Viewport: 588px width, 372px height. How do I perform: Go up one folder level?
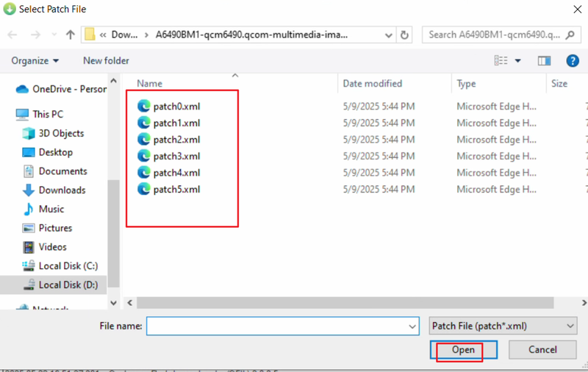(70, 35)
